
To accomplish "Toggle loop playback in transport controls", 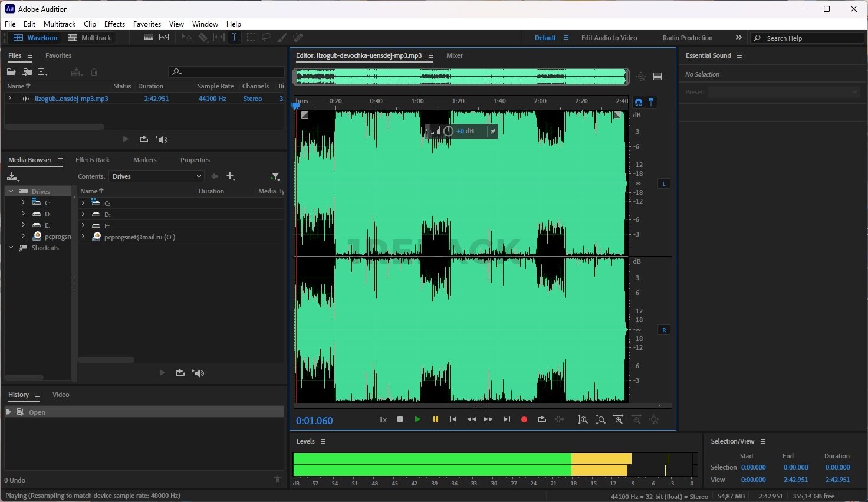I will 541,419.
